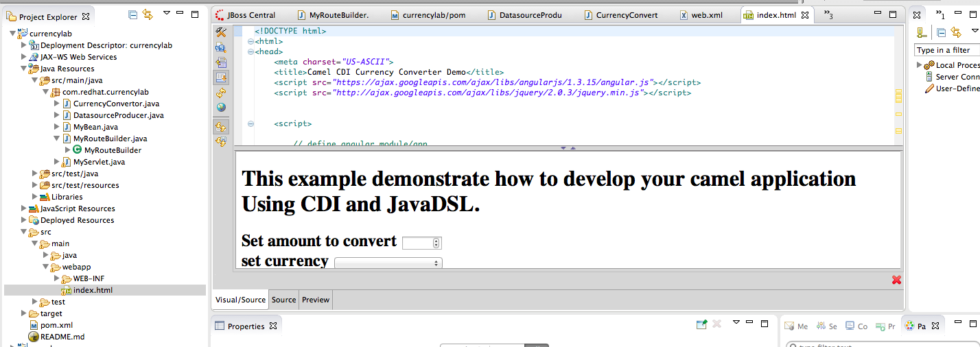Expand JAX-WS Web Services node
Viewport: 980px width, 347px height.
[x=24, y=57]
